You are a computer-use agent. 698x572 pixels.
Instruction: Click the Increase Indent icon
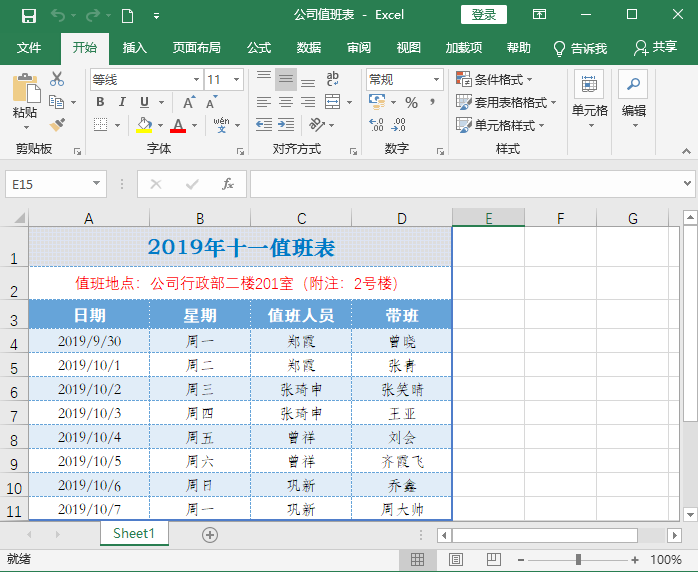click(x=286, y=125)
